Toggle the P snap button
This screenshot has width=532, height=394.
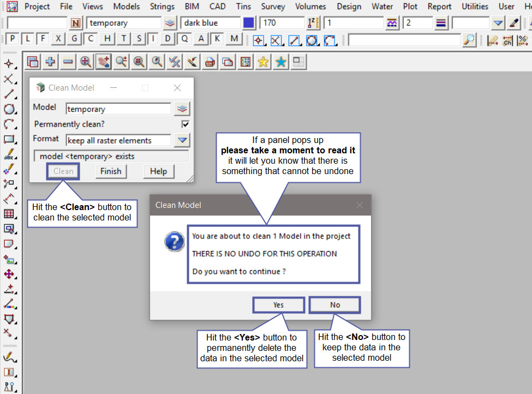pyautogui.click(x=12, y=39)
